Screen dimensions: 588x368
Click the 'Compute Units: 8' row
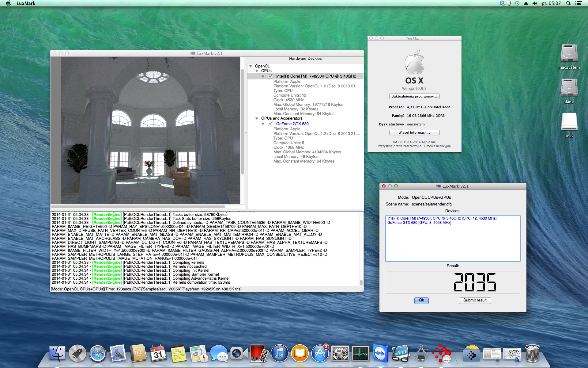[x=288, y=143]
